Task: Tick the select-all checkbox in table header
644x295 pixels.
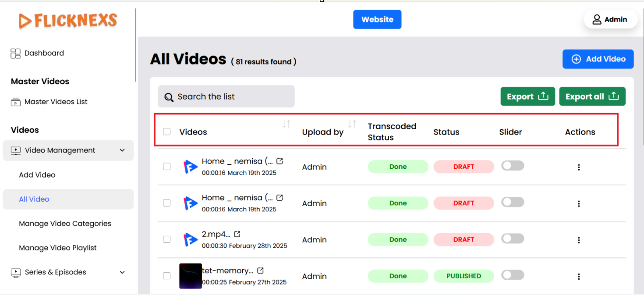Action: click(167, 132)
